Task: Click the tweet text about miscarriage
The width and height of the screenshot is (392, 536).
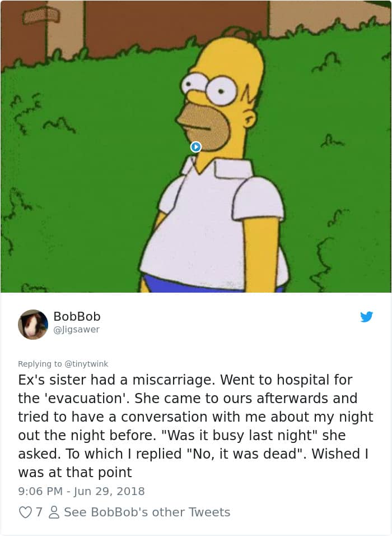Action: point(195,426)
